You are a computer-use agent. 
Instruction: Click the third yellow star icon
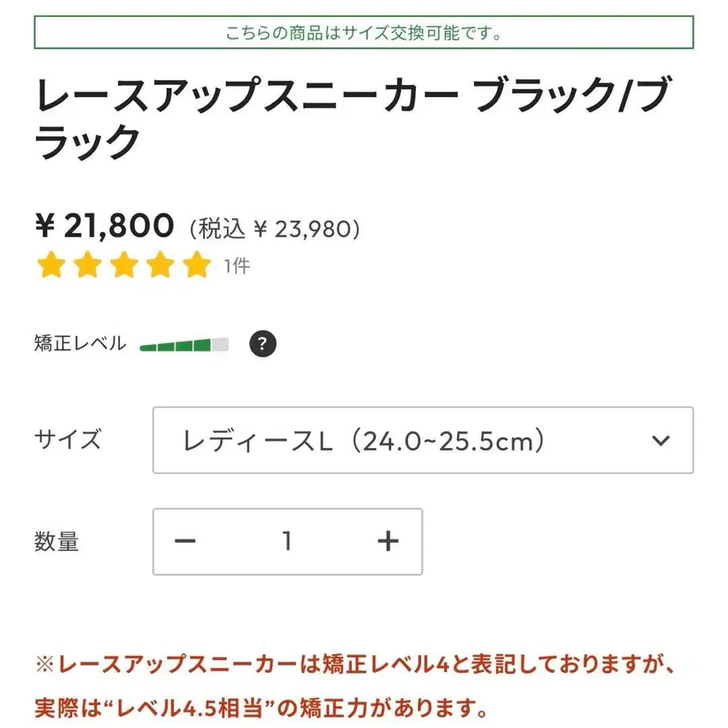[x=123, y=265]
